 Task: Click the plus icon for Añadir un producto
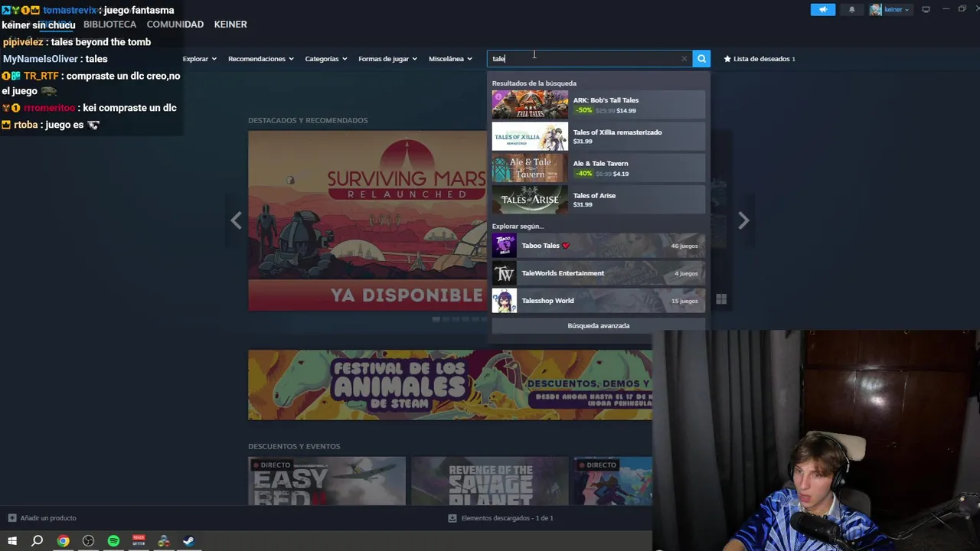[x=11, y=518]
